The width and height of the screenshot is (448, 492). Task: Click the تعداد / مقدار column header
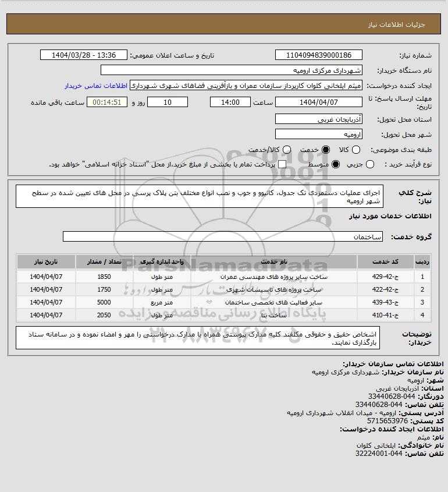click(x=104, y=261)
